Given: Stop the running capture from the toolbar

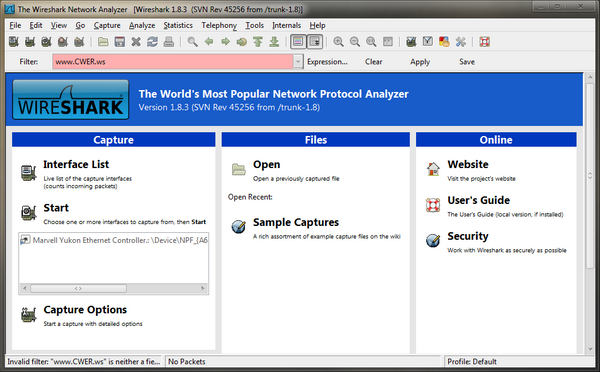Looking at the screenshot, I should [63, 42].
